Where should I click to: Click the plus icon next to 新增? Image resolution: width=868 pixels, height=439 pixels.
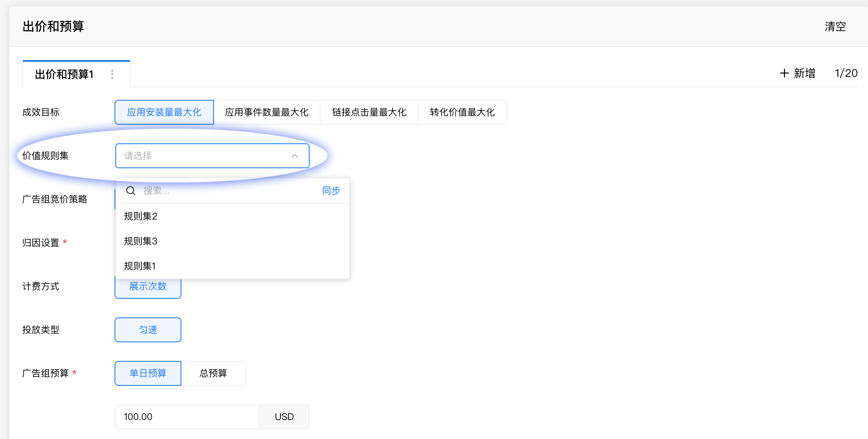pyautogui.click(x=785, y=73)
